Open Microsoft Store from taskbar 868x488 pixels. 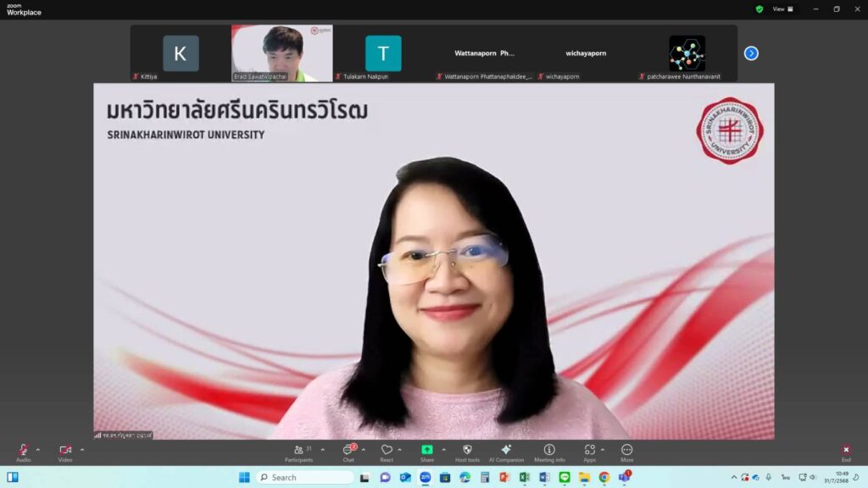(445, 478)
